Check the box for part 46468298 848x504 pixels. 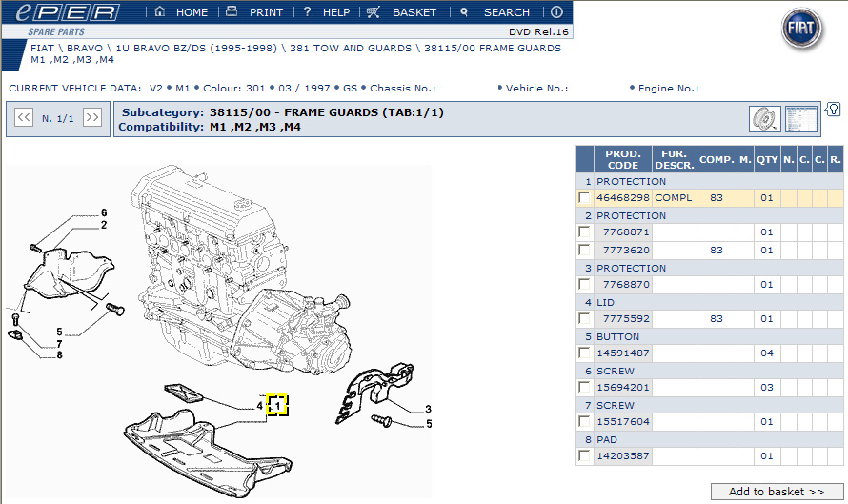point(584,198)
